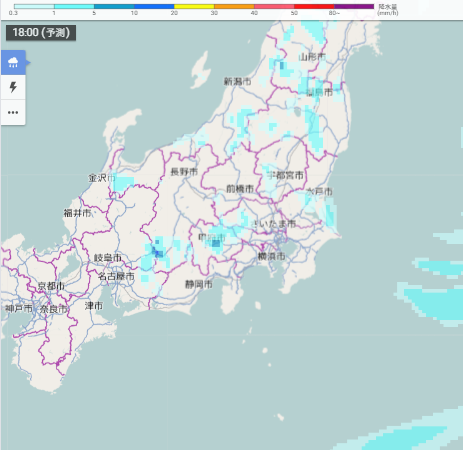Click the yellow 20-30 legend segment
The image size is (463, 450).
coord(194,6)
